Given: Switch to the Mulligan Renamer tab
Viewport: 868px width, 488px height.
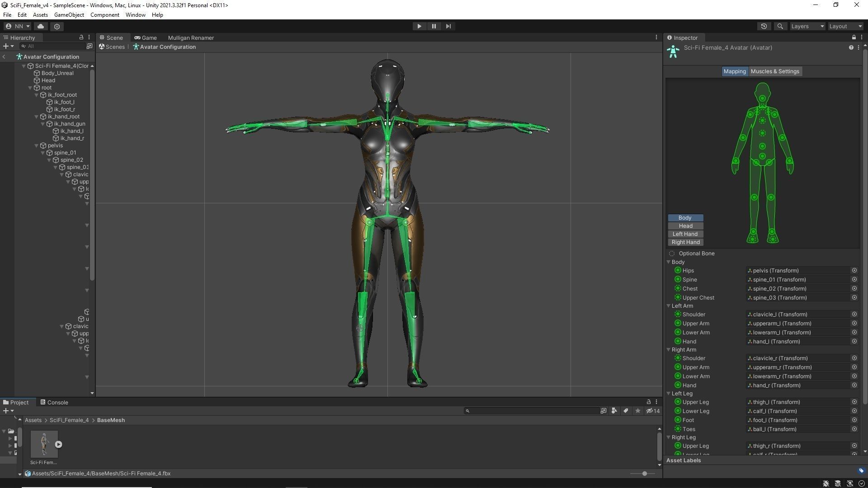Looking at the screenshot, I should (191, 38).
